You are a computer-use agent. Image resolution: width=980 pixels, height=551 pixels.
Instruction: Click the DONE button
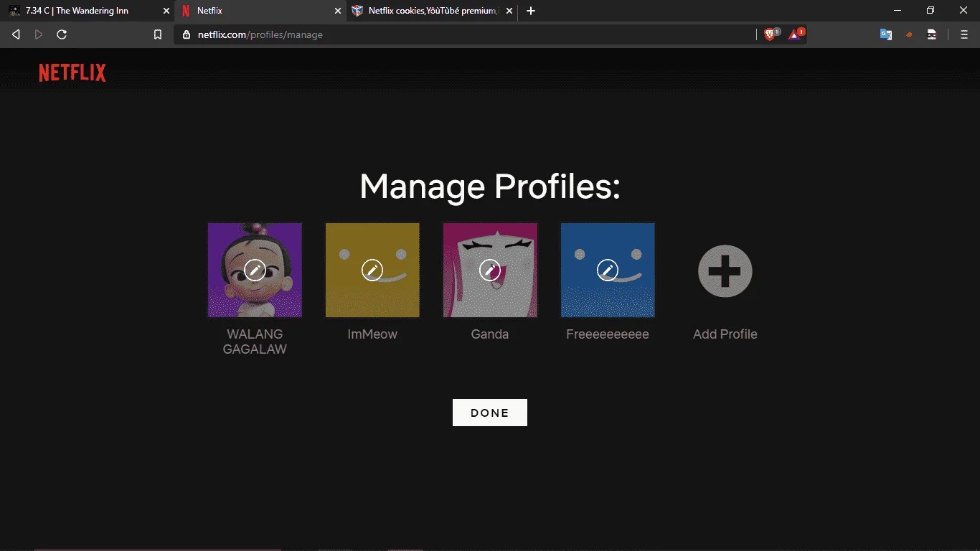tap(490, 413)
